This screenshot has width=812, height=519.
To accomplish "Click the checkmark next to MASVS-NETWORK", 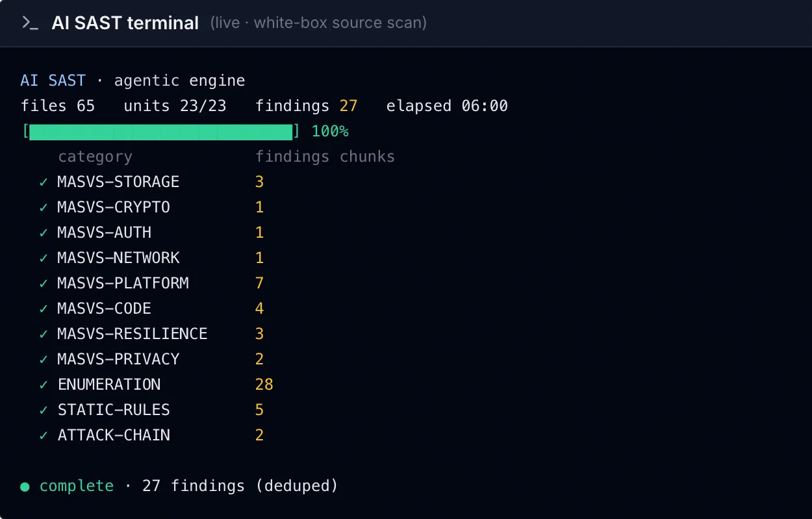I will [44, 259].
